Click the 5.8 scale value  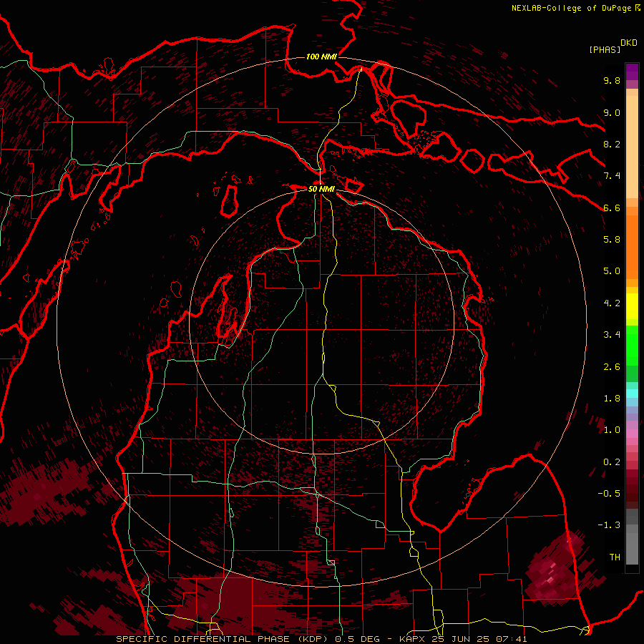point(612,240)
